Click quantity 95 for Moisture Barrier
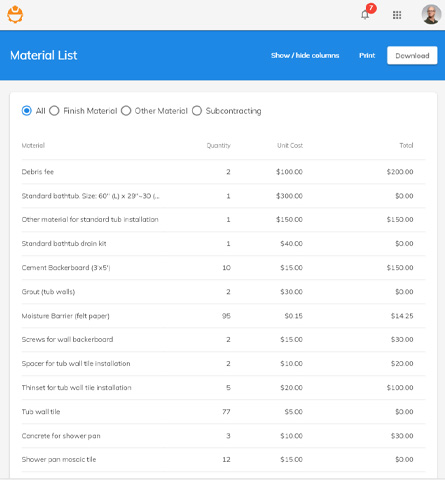Image resolution: width=445 pixels, height=480 pixels. pyautogui.click(x=226, y=316)
